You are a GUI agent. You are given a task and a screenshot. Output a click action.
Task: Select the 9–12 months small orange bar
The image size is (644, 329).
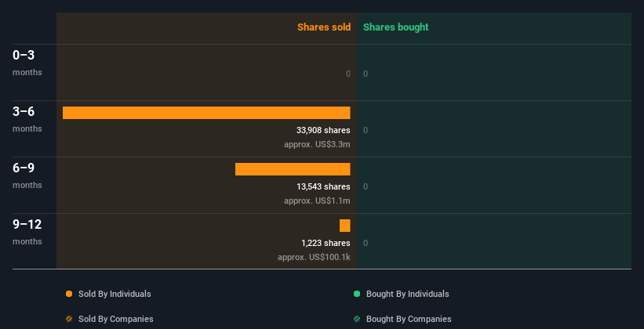click(344, 226)
